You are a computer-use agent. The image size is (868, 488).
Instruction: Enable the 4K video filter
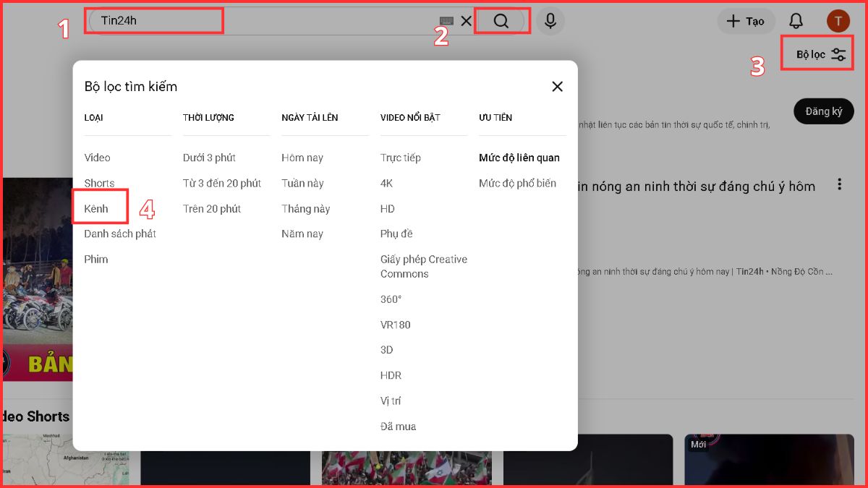(386, 183)
